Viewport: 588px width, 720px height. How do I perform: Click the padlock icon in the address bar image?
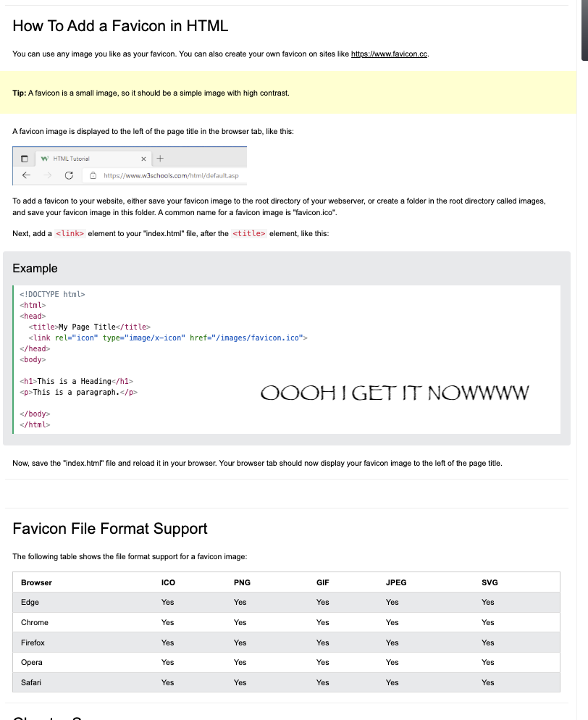tap(93, 175)
